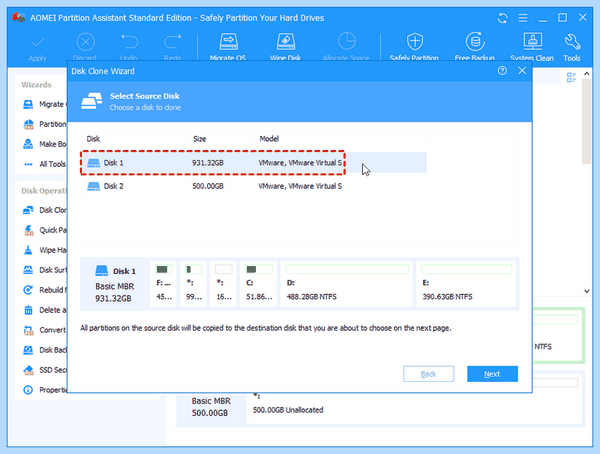Click the main window scroll down arrow
600x454 pixels.
click(587, 291)
